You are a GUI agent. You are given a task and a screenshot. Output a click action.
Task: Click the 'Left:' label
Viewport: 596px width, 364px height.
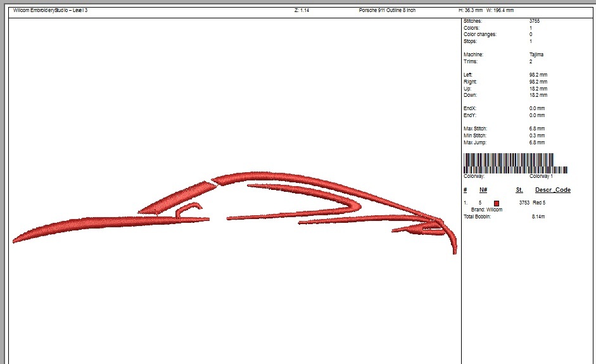click(468, 75)
